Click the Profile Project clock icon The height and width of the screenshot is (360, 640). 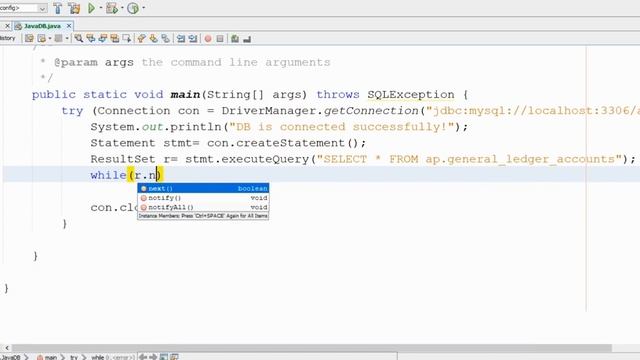click(x=133, y=8)
